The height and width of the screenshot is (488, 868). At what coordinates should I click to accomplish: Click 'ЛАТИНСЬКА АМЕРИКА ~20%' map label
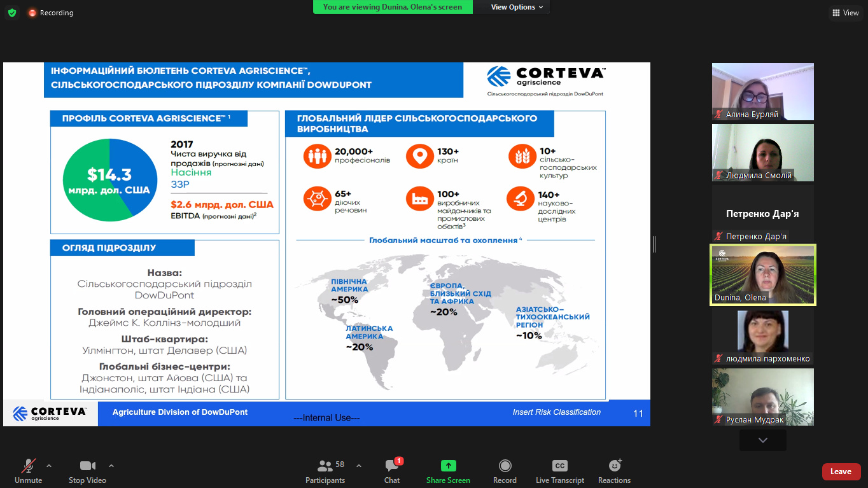[x=369, y=338]
